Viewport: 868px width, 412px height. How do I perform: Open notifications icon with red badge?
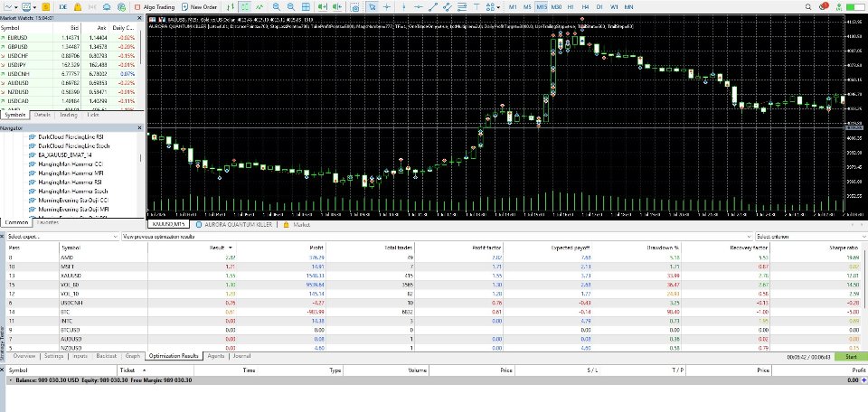point(825,6)
